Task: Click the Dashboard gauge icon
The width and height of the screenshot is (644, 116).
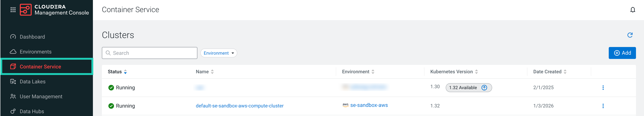Action: 13,37
